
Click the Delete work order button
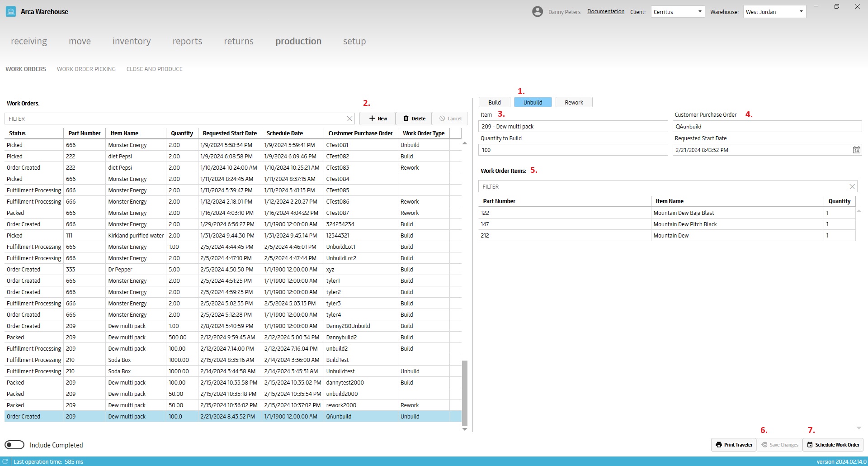414,119
